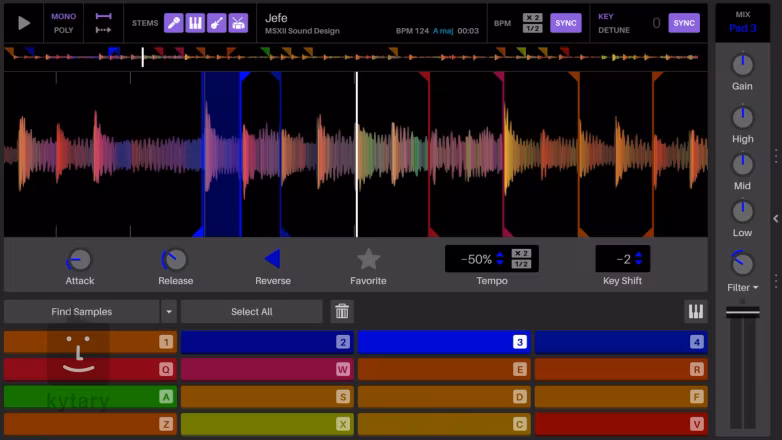The height and width of the screenshot is (440, 782).
Task: Click the trash can delete icon
Action: [x=343, y=312]
